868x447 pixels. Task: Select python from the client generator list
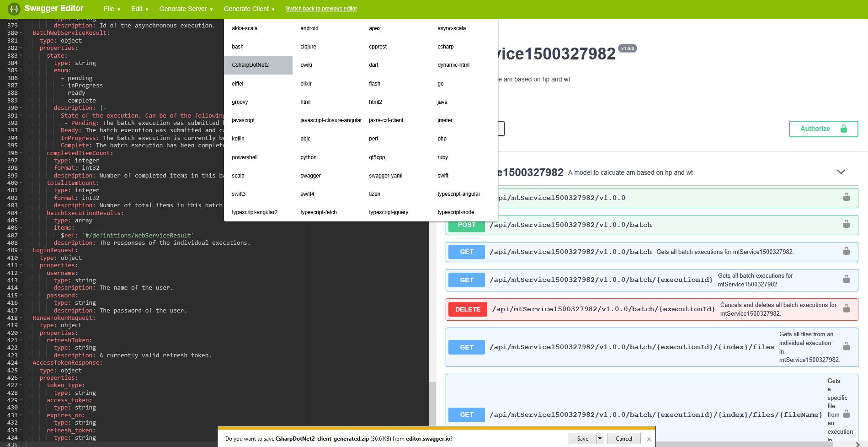pyautogui.click(x=308, y=157)
